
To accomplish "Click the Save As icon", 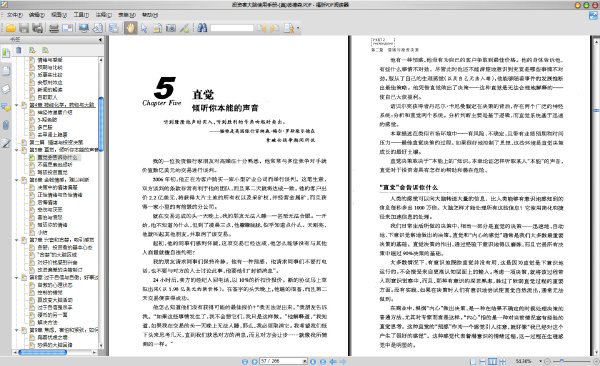I will pos(38,28).
